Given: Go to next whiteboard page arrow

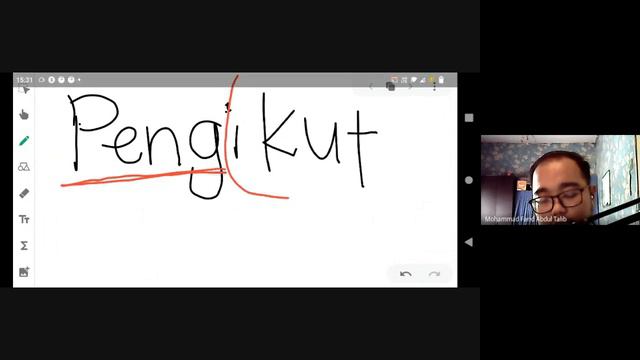Looking at the screenshot, I should pos(410,86).
